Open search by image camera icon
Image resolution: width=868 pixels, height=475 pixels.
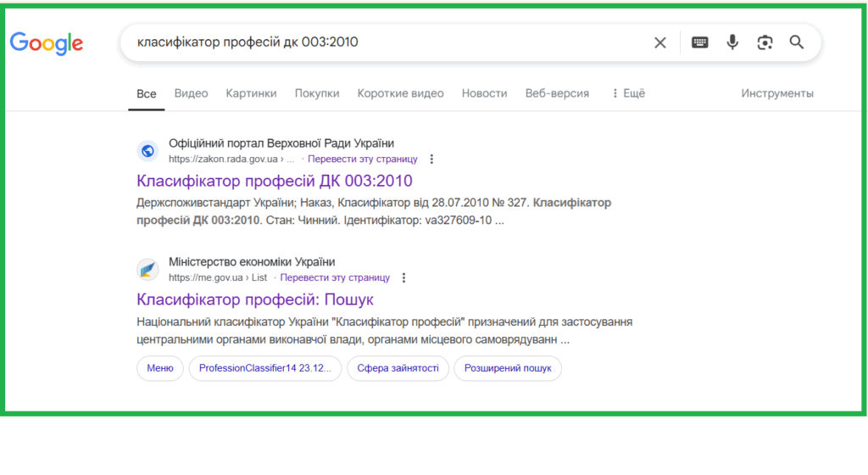coord(765,42)
